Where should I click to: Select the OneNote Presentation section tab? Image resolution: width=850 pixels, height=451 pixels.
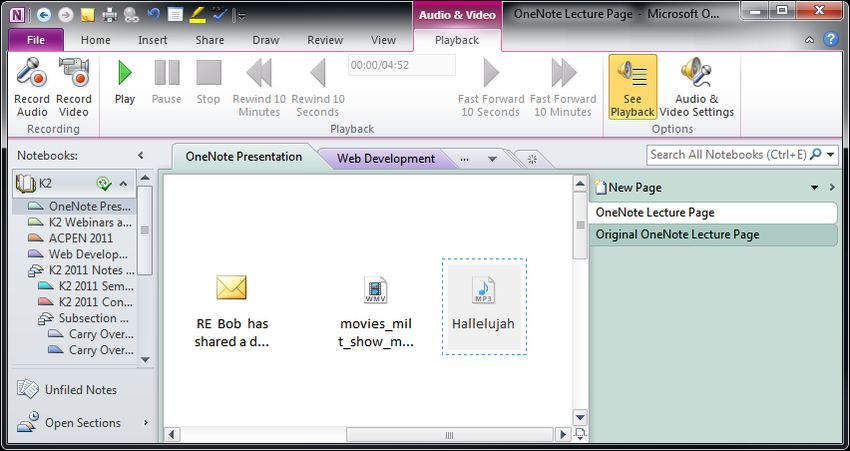pos(243,157)
